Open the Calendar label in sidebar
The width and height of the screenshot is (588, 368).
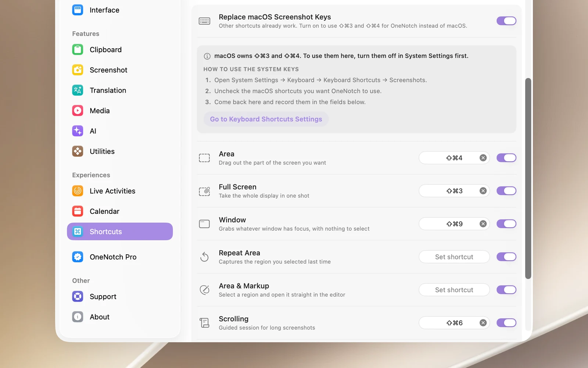click(104, 211)
